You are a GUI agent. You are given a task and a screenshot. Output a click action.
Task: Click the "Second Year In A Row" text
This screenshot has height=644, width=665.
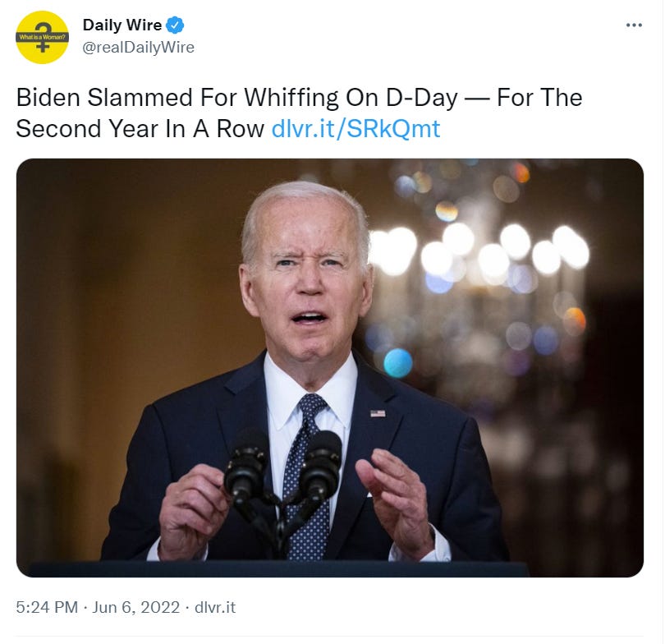[x=140, y=128]
